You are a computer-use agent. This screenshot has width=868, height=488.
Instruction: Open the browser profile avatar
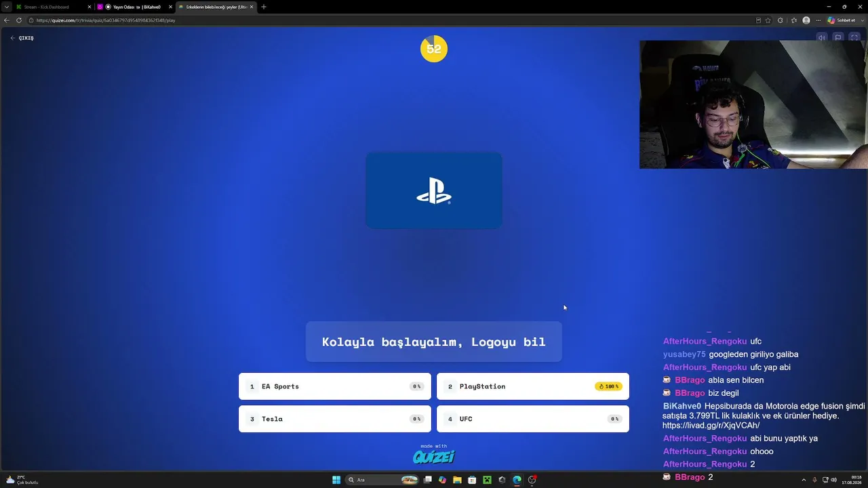click(806, 20)
